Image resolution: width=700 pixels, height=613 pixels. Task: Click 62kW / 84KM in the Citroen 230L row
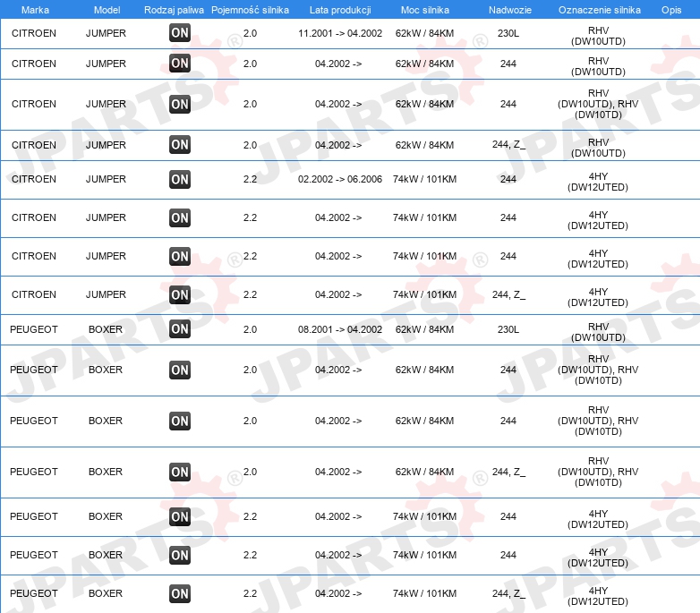(x=424, y=33)
